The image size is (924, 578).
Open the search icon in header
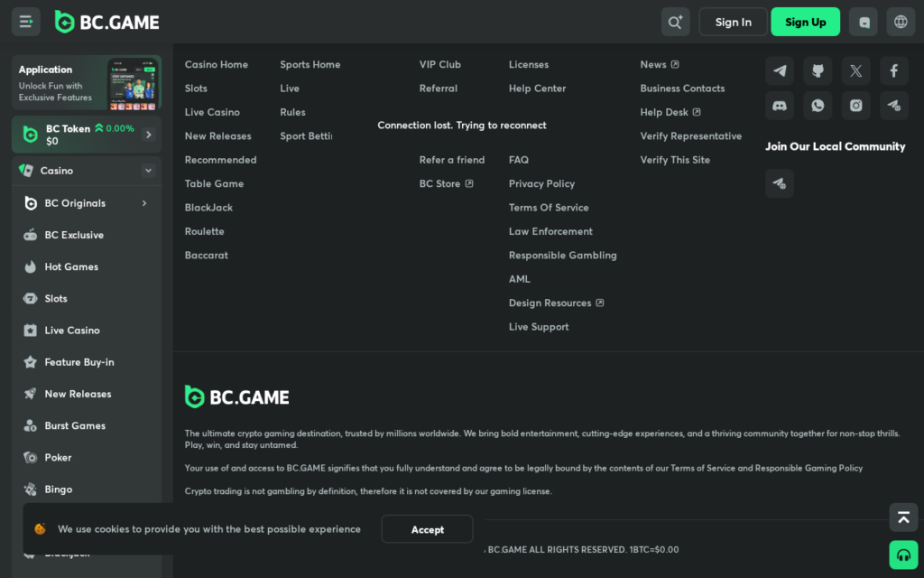click(675, 22)
